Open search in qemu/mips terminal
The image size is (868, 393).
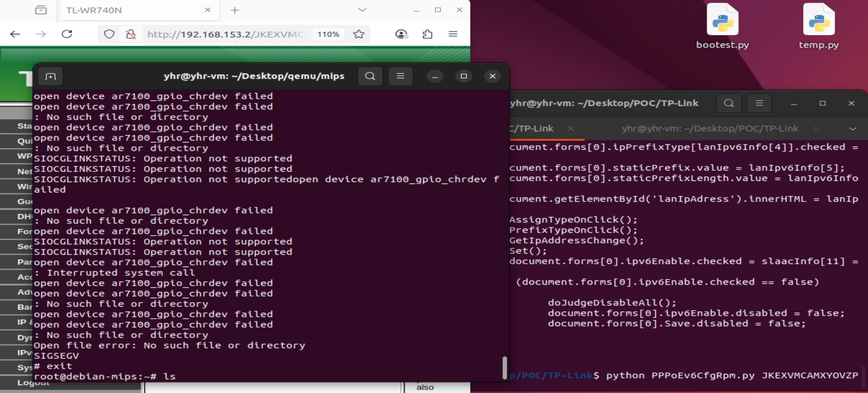click(370, 76)
